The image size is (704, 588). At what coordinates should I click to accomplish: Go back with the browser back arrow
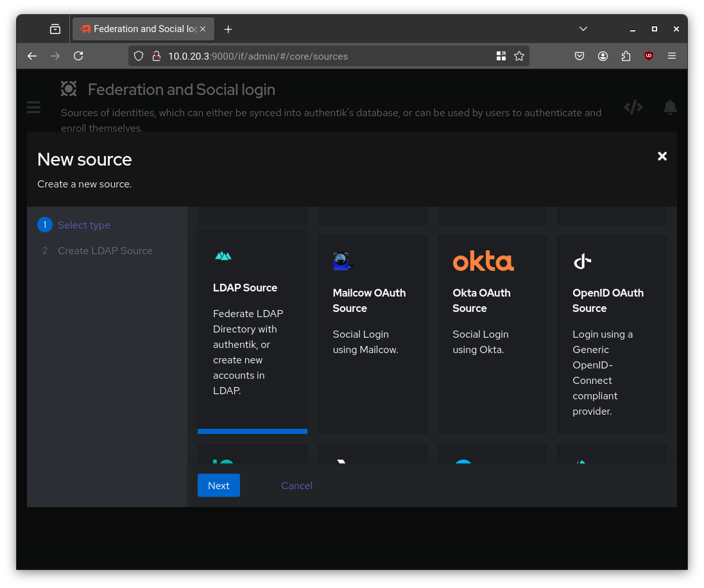click(32, 56)
